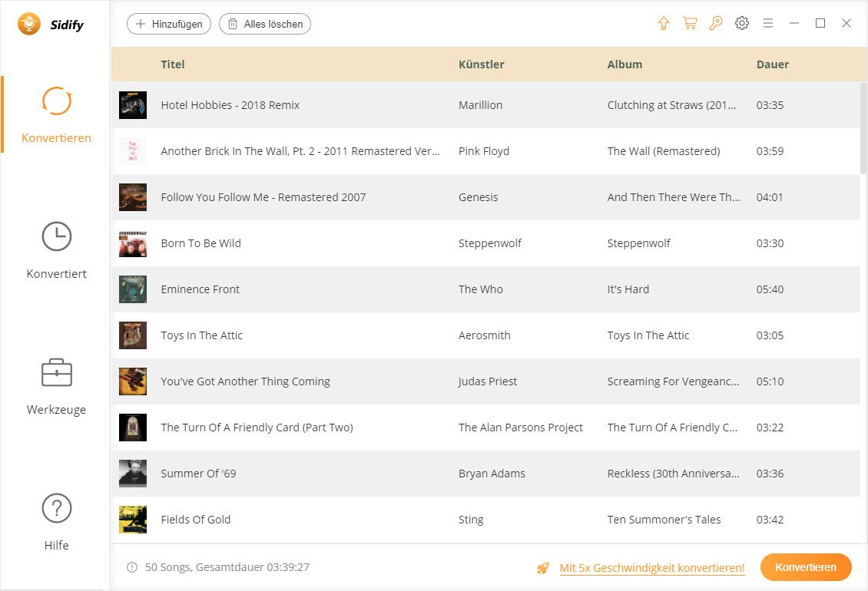The width and height of the screenshot is (868, 591).
Task: Follow the 5x Geschwindigkeit konvertieren link
Action: pos(652,568)
